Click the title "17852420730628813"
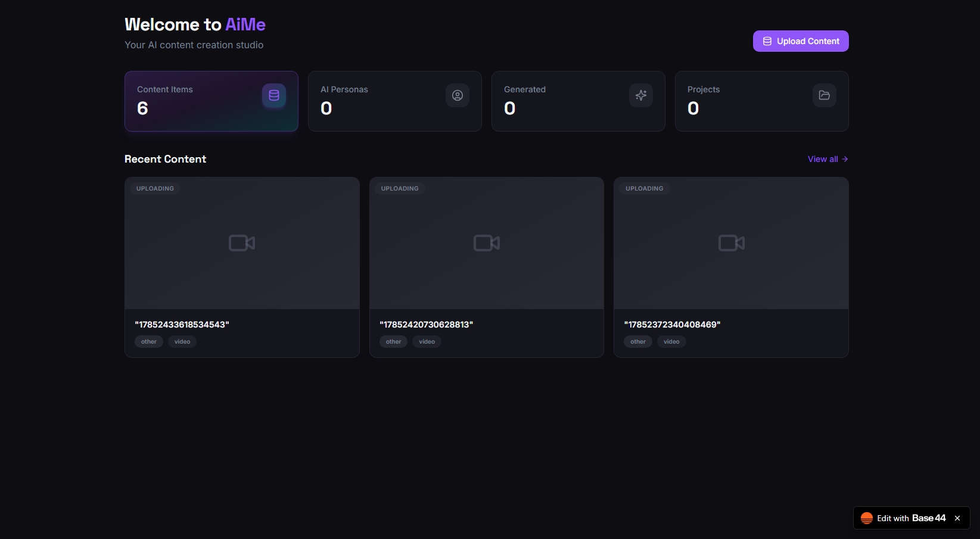The image size is (980, 539). [x=427, y=325]
